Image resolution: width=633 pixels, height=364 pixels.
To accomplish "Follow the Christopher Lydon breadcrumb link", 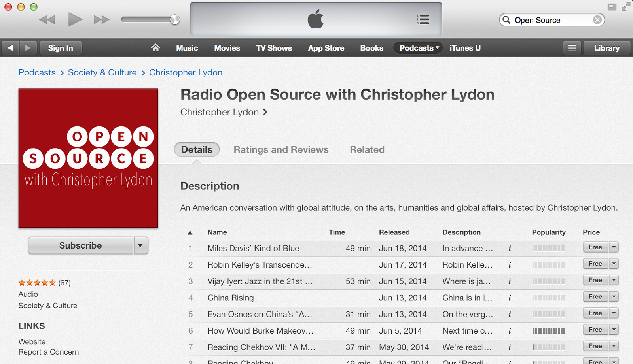I will (x=186, y=72).
